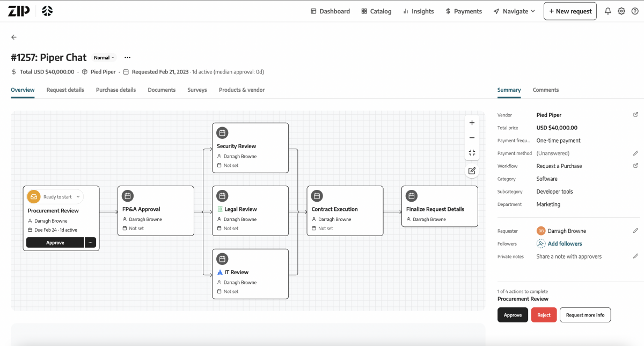Select the Finalize Request Details step title
644x346 pixels.
click(435, 209)
